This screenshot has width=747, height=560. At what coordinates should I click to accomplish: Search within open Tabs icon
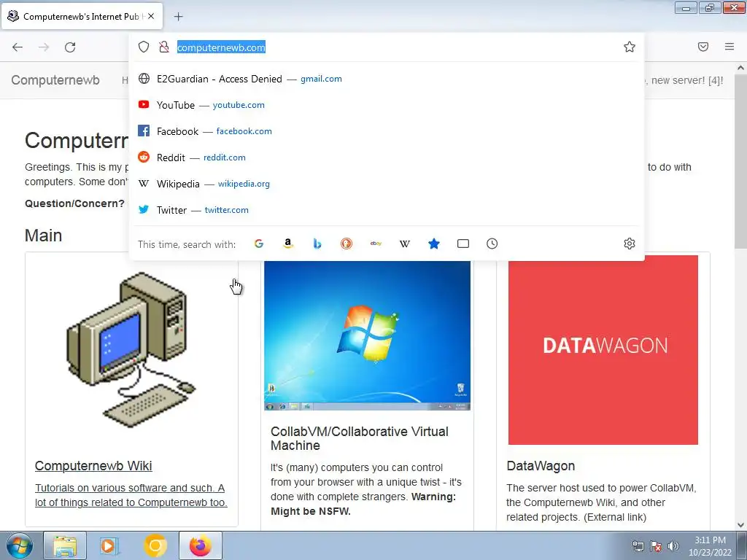[463, 244]
